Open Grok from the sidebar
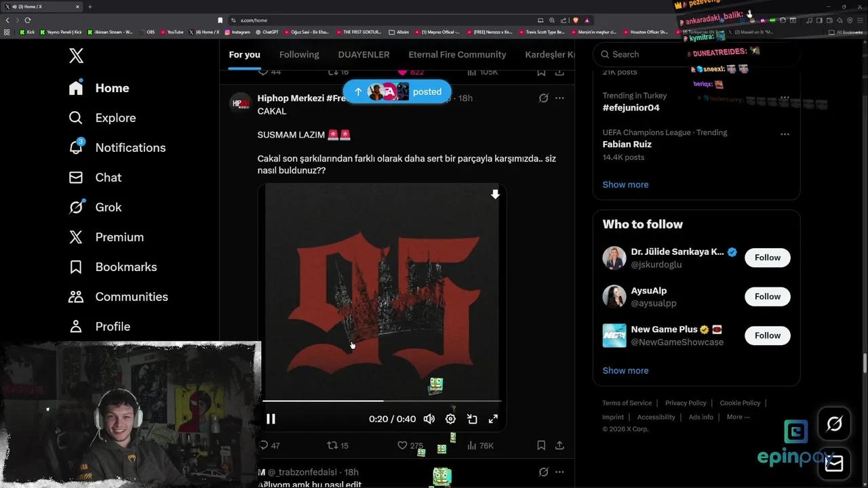 point(95,207)
